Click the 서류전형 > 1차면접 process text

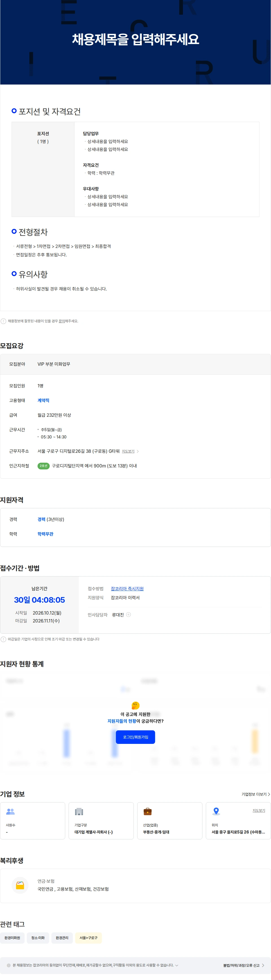pos(63,247)
